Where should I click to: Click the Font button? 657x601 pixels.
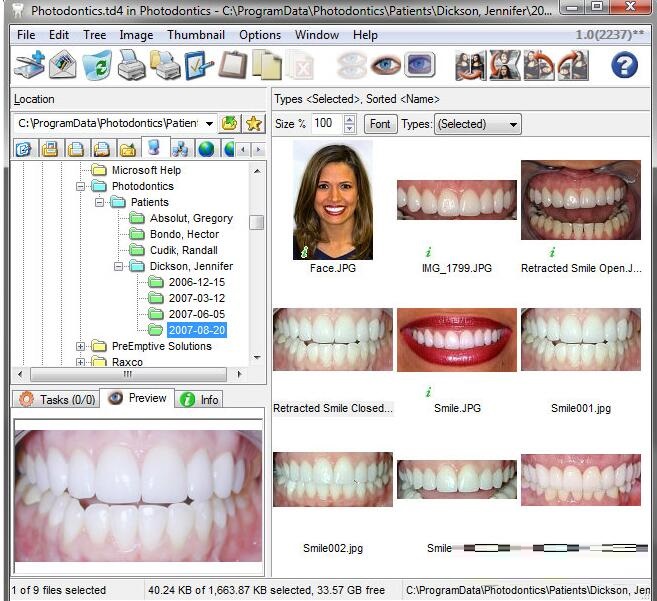pos(380,124)
